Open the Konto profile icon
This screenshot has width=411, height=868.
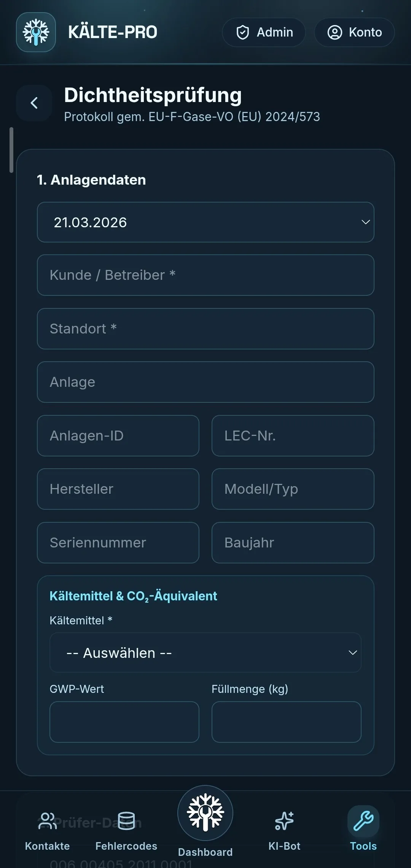335,32
